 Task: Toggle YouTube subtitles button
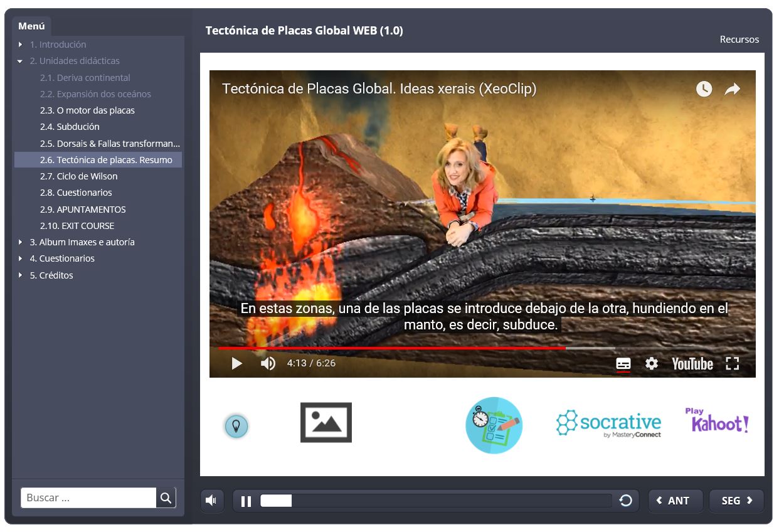coord(623,363)
